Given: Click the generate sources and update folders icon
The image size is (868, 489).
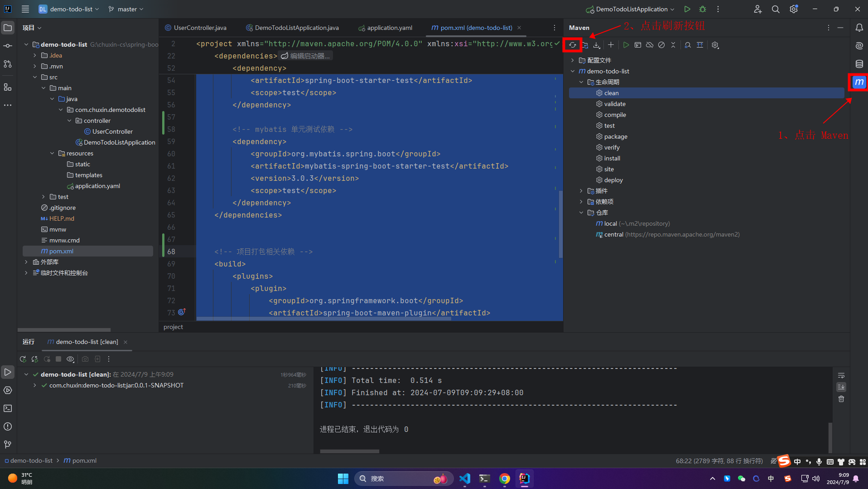Looking at the screenshot, I should point(585,45).
